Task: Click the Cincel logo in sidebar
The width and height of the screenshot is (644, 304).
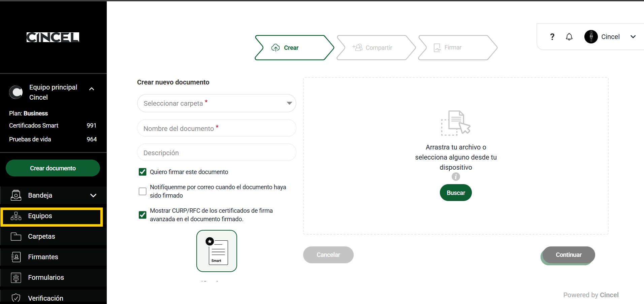Action: 53,37
